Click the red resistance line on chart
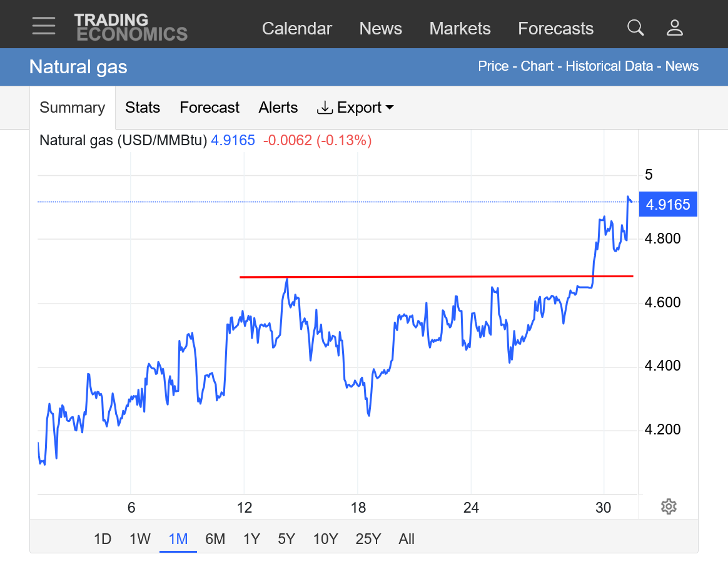Viewport: 728px width, 564px height. pyautogui.click(x=438, y=276)
